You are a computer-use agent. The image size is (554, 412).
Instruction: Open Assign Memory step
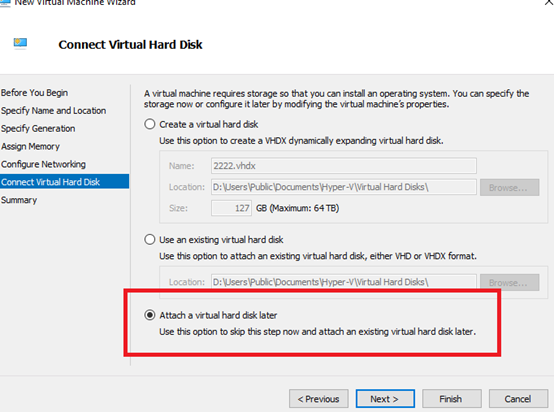(30, 146)
